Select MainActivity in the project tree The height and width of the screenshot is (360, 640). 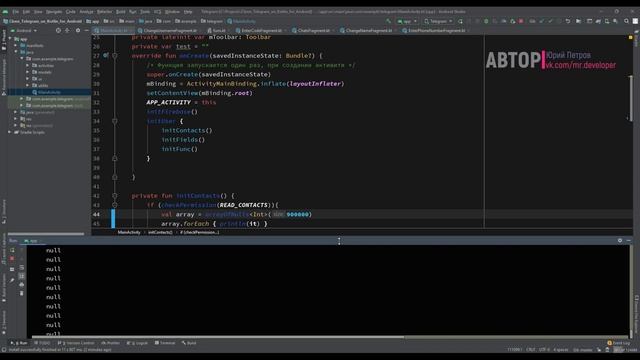[x=49, y=92]
